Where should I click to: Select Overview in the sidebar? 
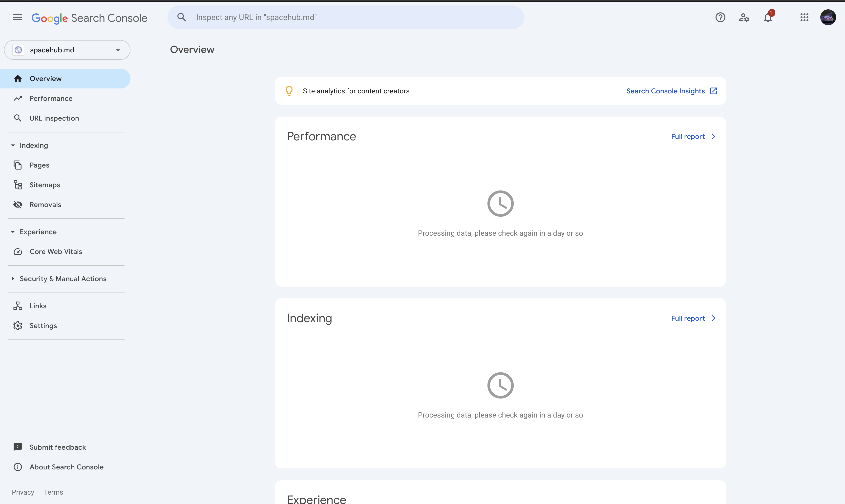[65, 79]
